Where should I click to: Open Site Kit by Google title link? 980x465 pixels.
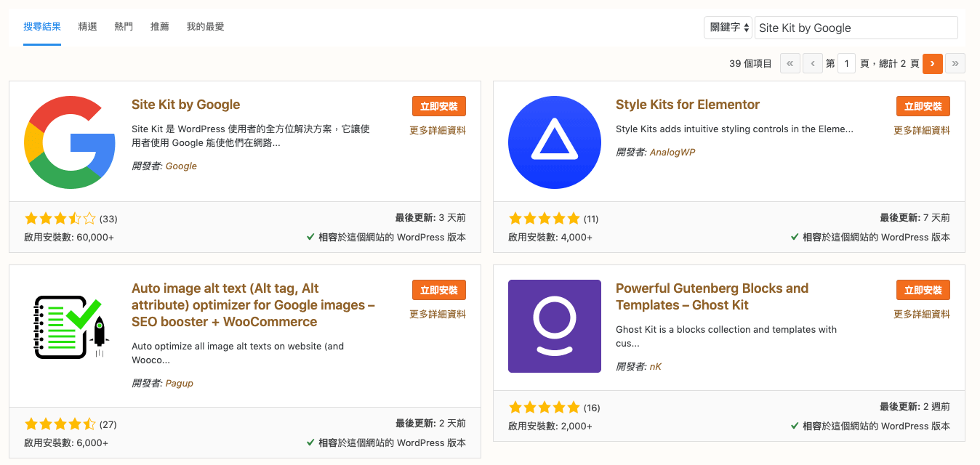186,105
